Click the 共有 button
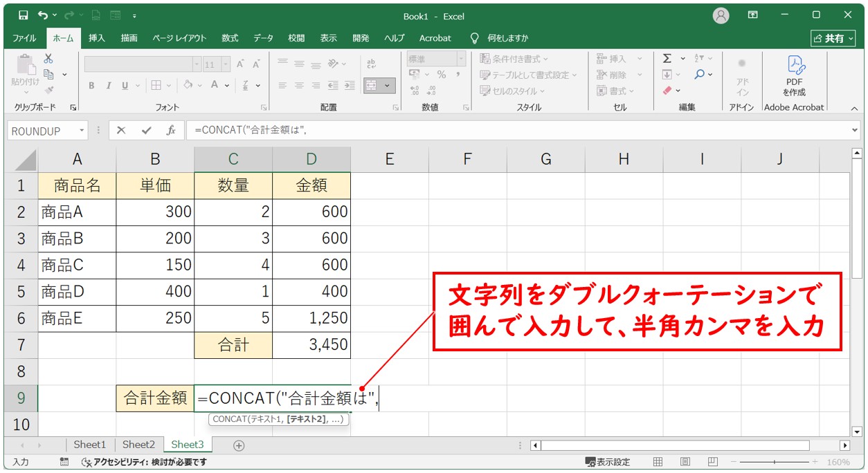Viewport: 868px width, 473px height. (835, 38)
